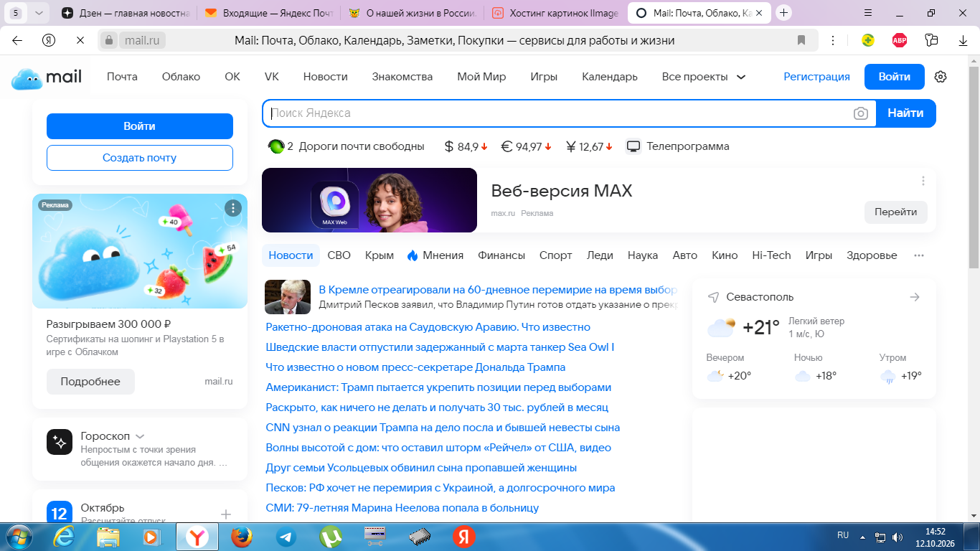This screenshot has height=551, width=980.
Task: Open Mail.ru settings gear icon
Action: [x=941, y=77]
